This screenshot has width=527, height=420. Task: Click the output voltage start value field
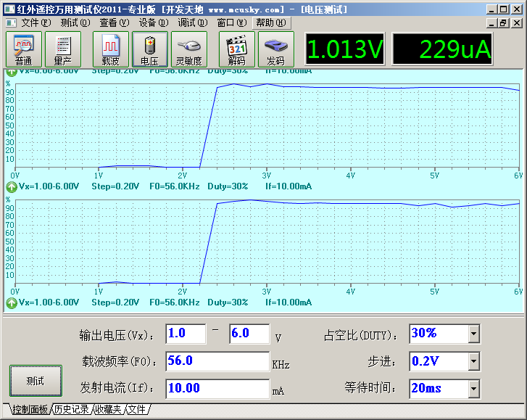[186, 334]
